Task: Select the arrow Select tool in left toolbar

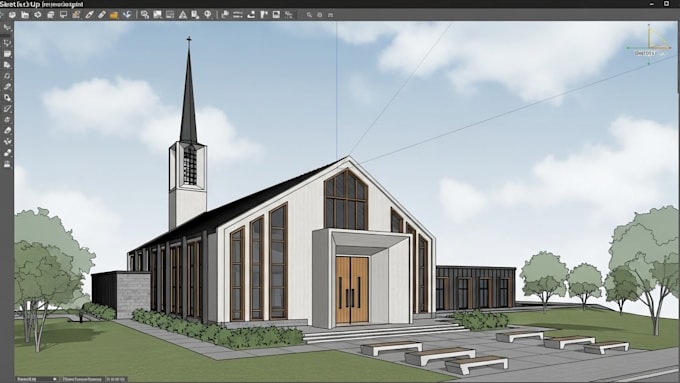Action: click(x=7, y=29)
